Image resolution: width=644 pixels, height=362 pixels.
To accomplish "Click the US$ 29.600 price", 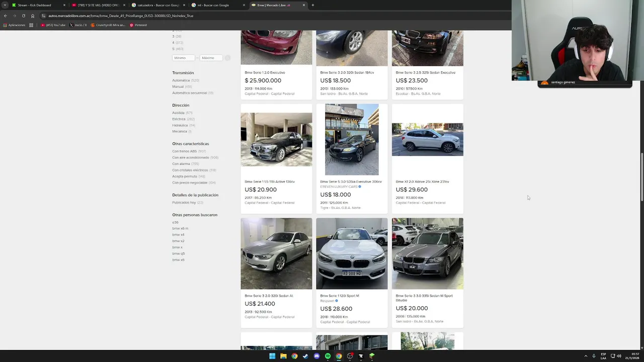I will point(412,190).
